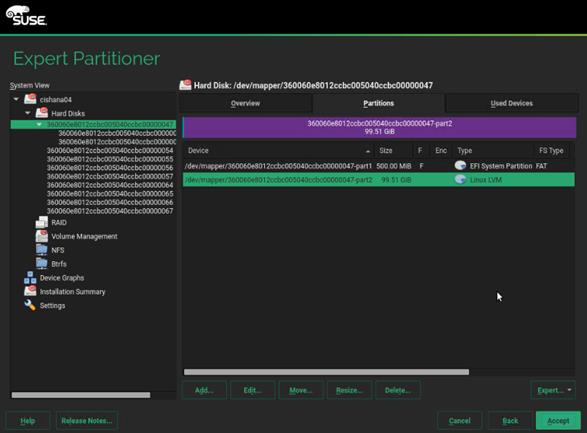The height and width of the screenshot is (433, 587).
Task: Open Settings entry in tree
Action: tap(52, 305)
